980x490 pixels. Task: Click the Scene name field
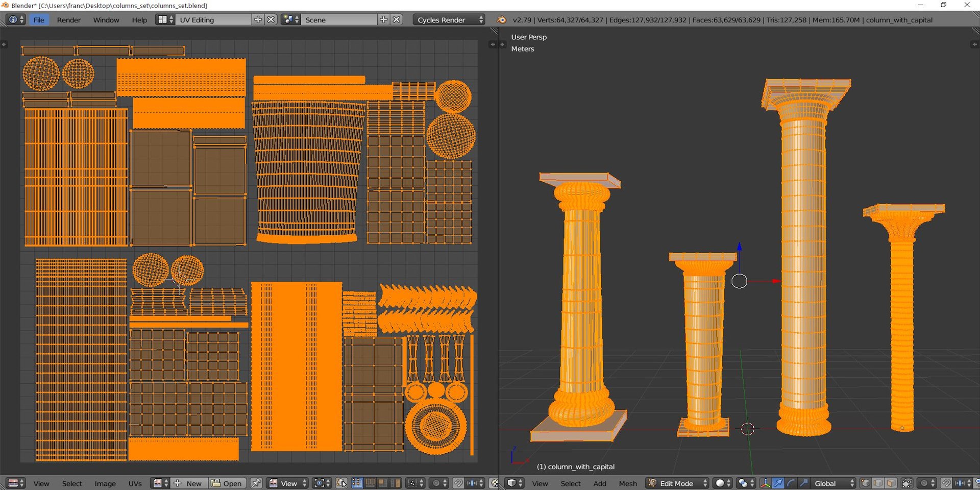(x=339, y=19)
